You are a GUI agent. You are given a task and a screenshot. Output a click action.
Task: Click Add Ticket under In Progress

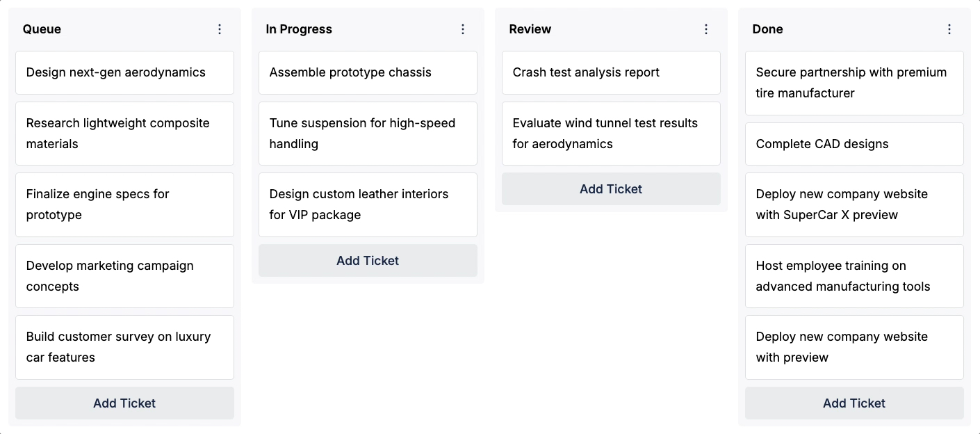tap(368, 261)
